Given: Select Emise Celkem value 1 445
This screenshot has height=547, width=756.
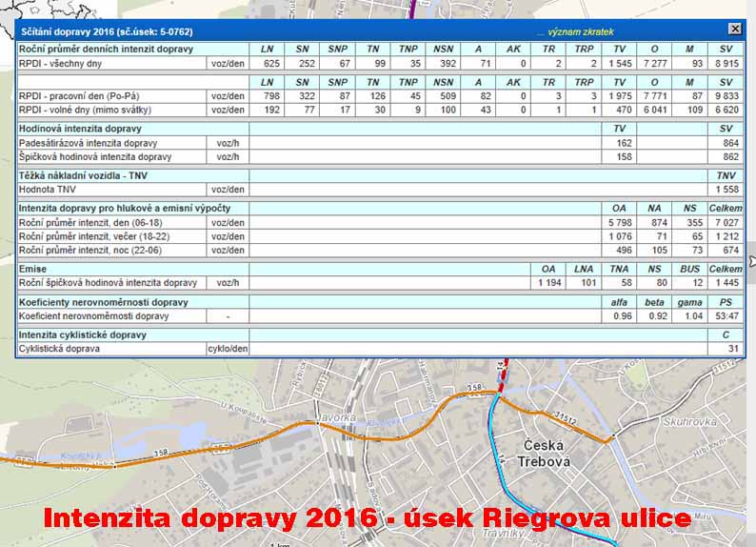Looking at the screenshot, I should point(726,283).
